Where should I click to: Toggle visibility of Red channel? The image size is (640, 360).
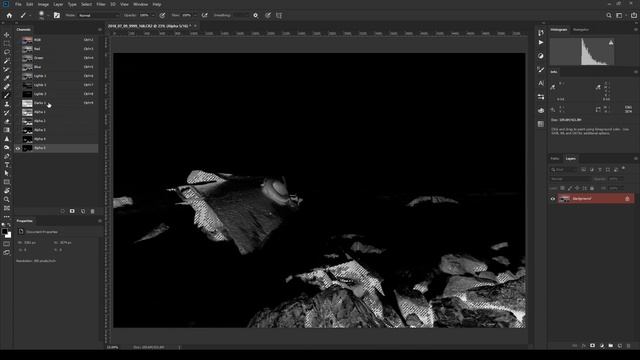(x=18, y=49)
